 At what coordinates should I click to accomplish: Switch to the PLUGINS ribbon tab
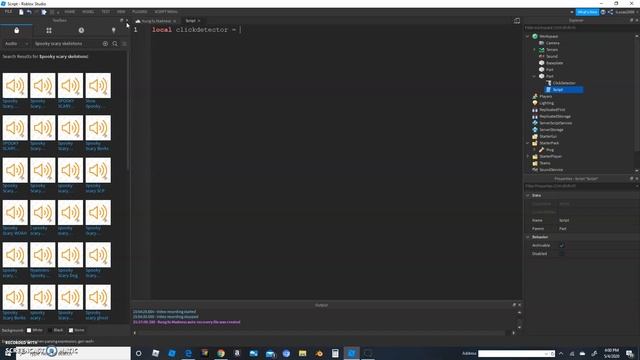click(x=140, y=12)
